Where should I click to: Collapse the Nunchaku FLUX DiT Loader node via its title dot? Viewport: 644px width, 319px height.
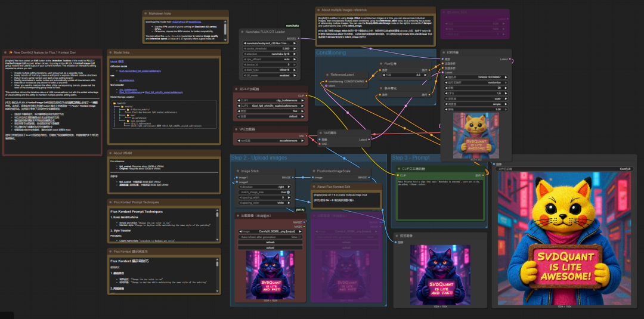(x=243, y=32)
